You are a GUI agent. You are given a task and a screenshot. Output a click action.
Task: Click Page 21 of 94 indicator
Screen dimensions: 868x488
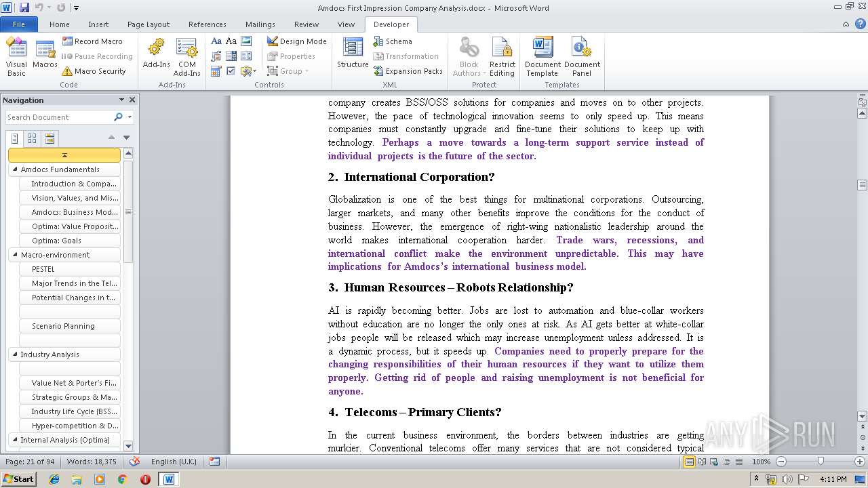(30, 462)
